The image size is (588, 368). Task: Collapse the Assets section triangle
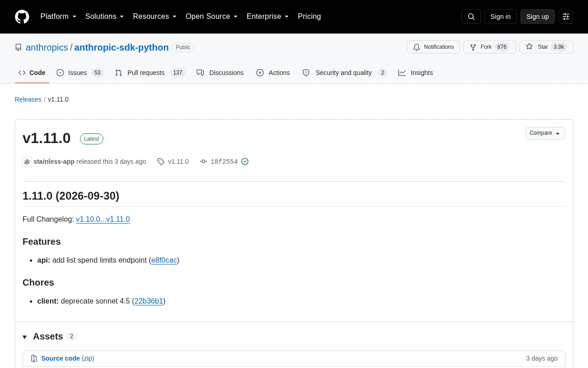(x=25, y=337)
